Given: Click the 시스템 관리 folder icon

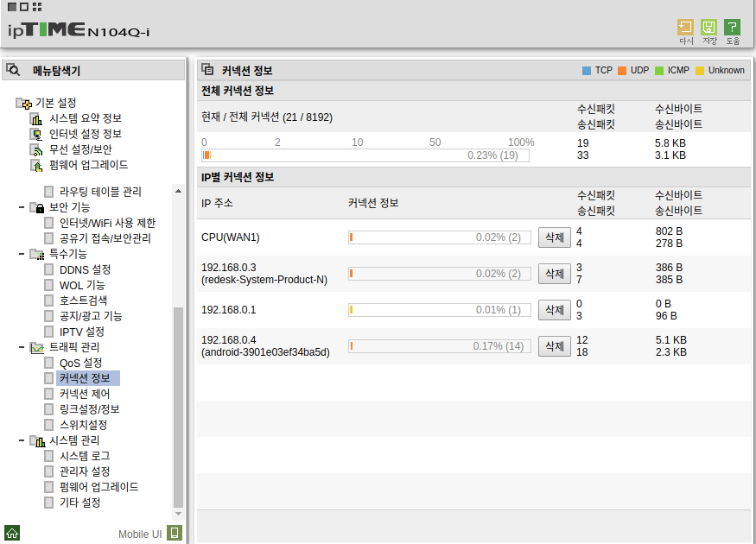Looking at the screenshot, I should point(37,441).
